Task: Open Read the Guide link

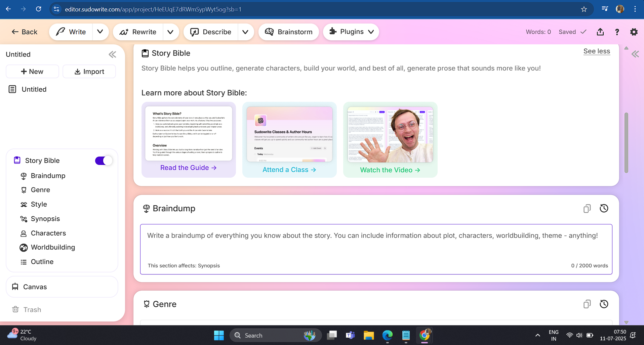Action: 189,168
